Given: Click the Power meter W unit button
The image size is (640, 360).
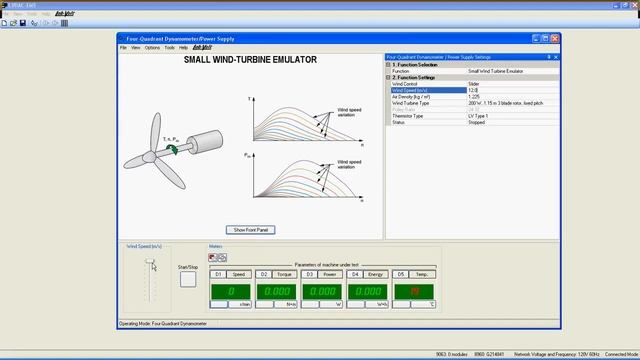Looking at the screenshot, I should [331, 304].
